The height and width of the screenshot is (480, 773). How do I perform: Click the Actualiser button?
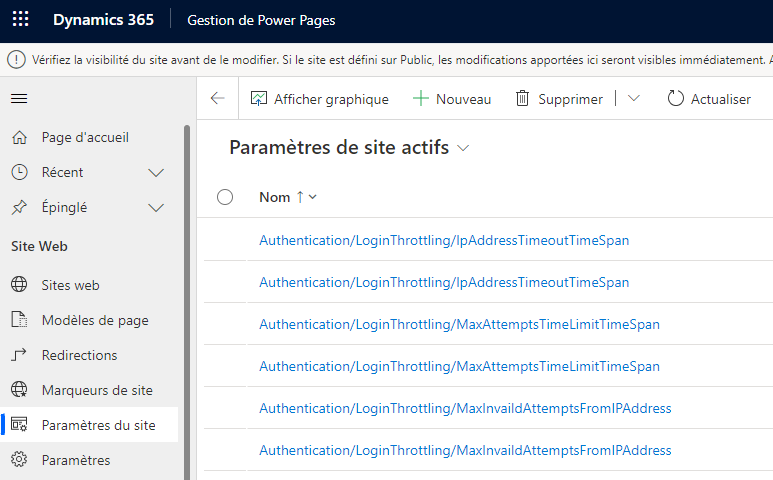pyautogui.click(x=709, y=99)
